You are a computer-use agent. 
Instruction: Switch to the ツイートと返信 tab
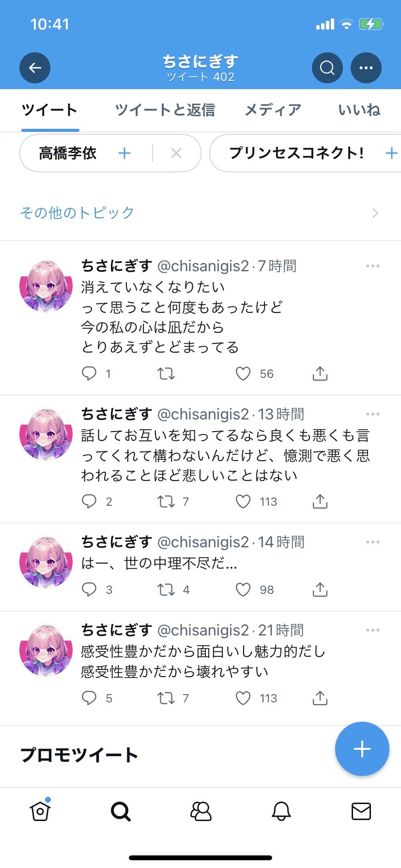[165, 110]
